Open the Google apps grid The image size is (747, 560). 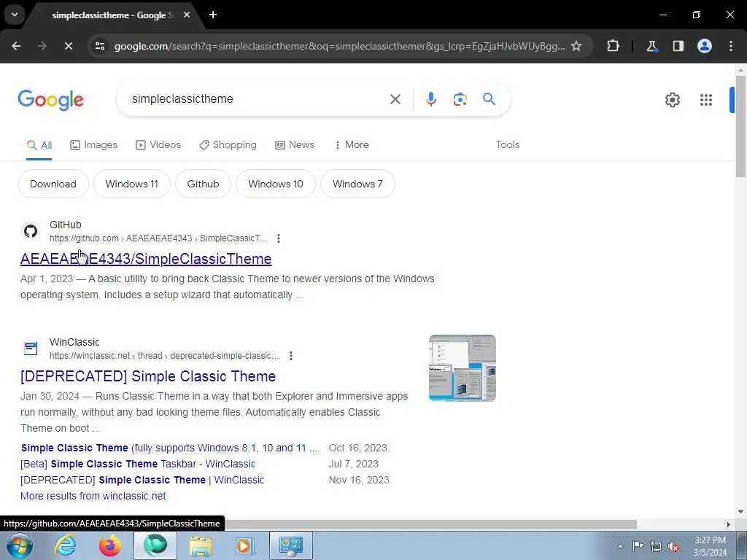pos(706,100)
